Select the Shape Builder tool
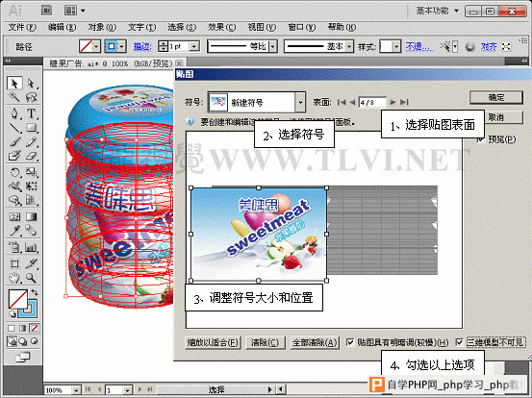 coord(14,201)
